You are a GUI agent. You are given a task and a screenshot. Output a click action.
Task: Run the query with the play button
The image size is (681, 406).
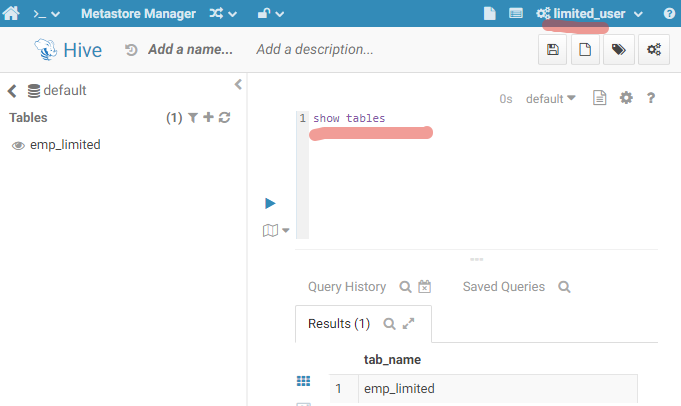[x=270, y=203]
